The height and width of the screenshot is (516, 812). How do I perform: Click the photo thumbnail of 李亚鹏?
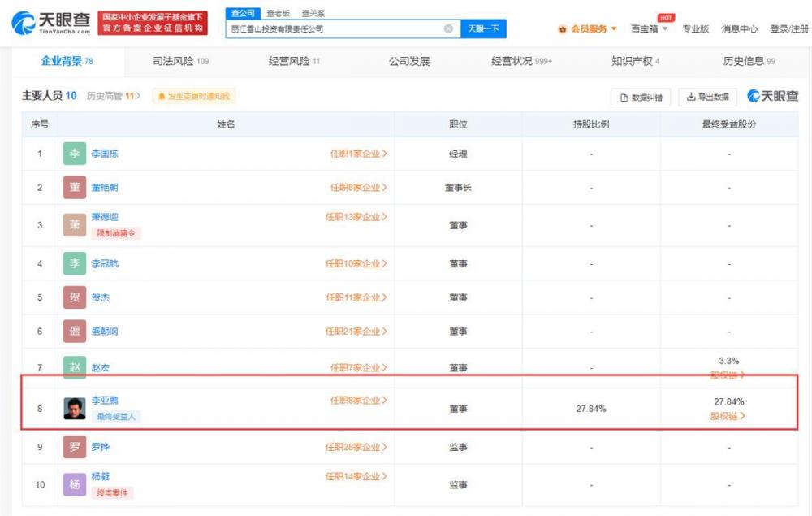click(x=75, y=408)
